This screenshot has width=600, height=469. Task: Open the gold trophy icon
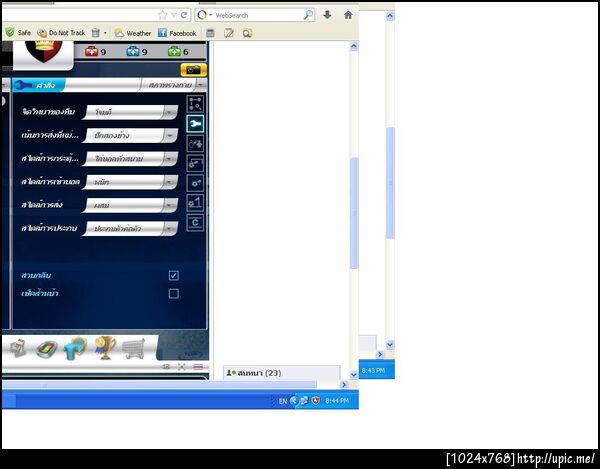(x=104, y=347)
